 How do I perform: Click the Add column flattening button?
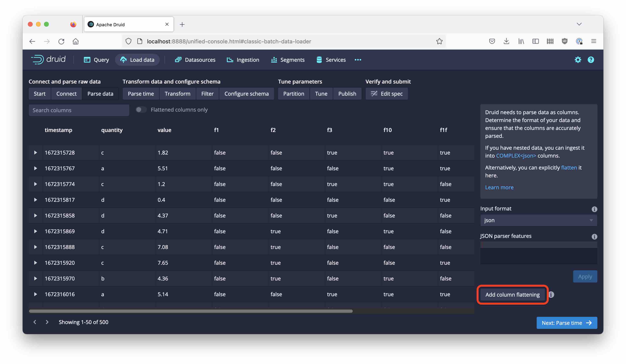coord(512,294)
